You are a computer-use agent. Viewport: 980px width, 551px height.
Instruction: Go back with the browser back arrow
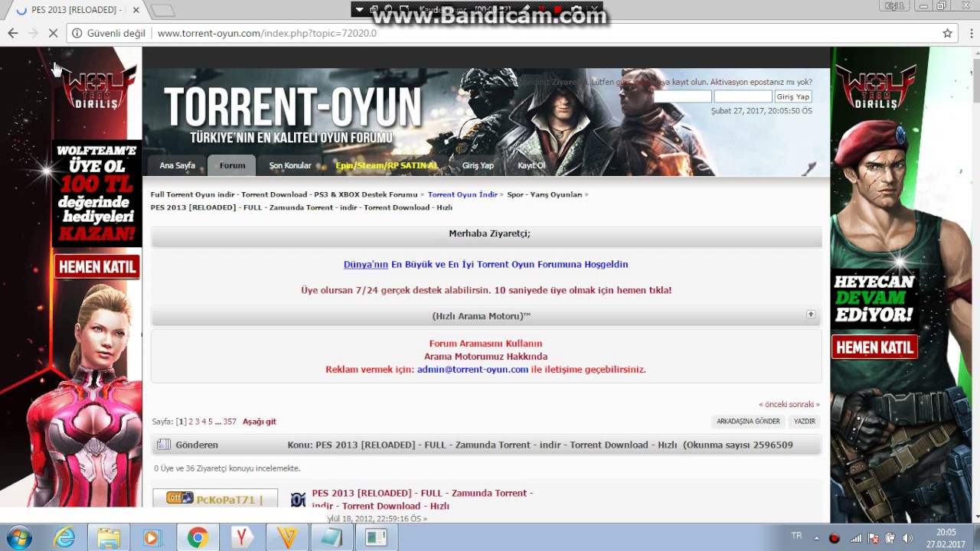[x=12, y=33]
